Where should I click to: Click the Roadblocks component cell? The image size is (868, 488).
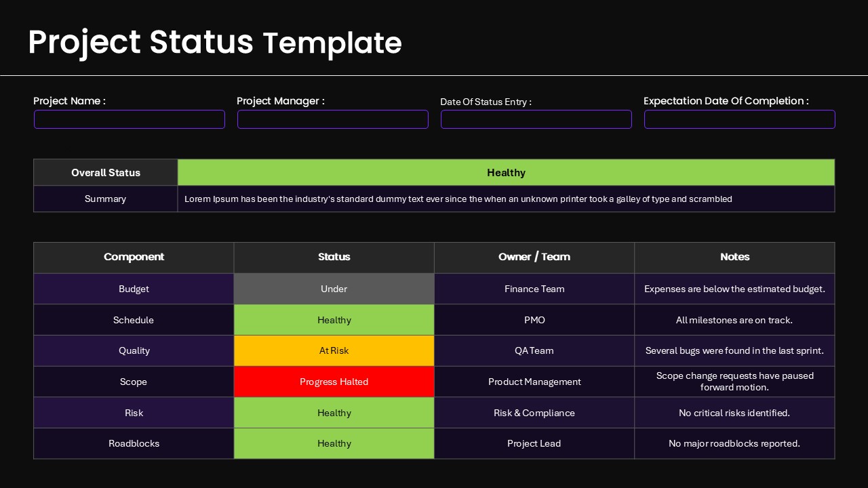(134, 443)
